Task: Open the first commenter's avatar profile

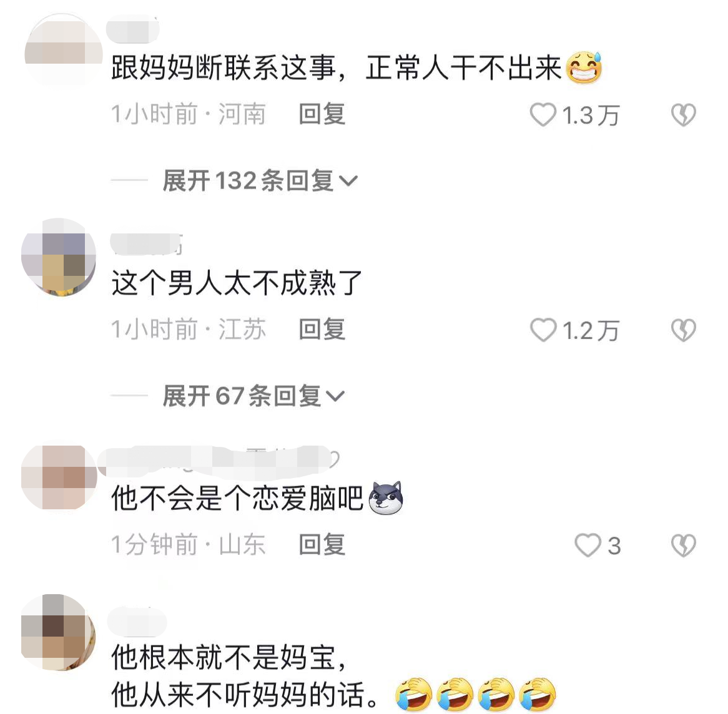Action: pos(63,49)
